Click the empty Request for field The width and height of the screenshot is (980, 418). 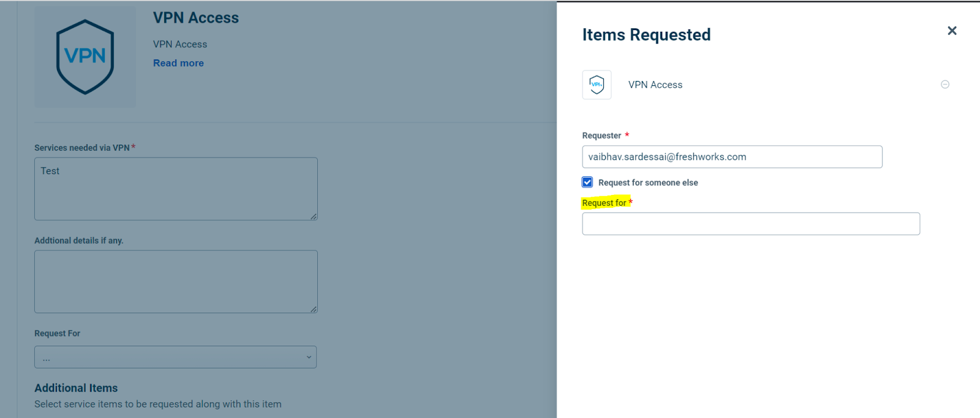tap(751, 224)
